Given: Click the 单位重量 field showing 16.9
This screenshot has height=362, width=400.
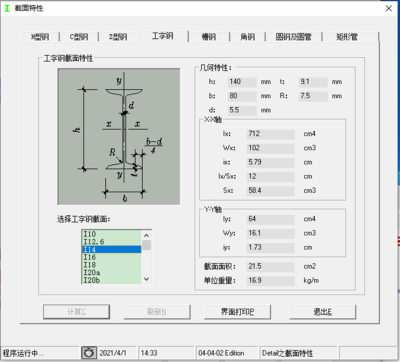Looking at the screenshot, I should click(x=271, y=281).
